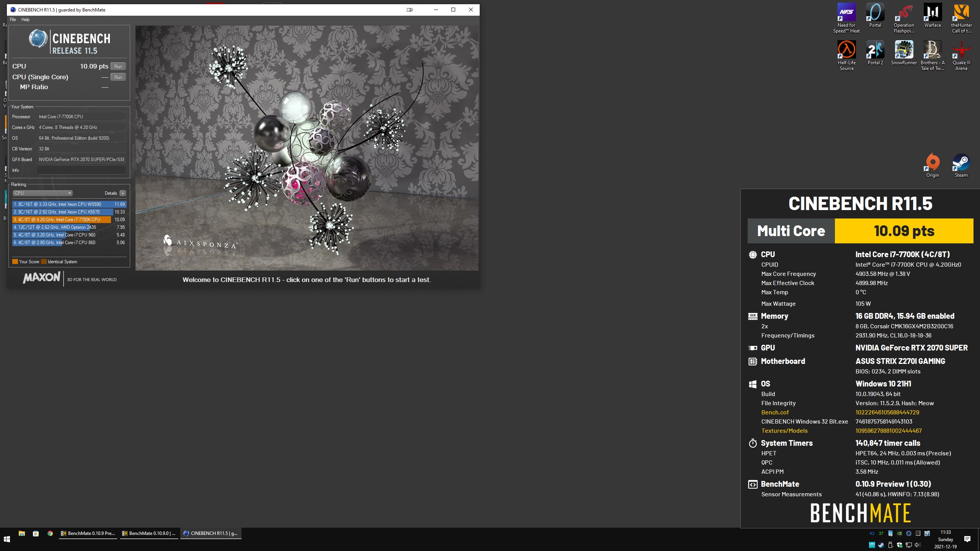Click the BenchMate screenshot icon in title bar
Screen dimensions: 980x551
[410, 10]
